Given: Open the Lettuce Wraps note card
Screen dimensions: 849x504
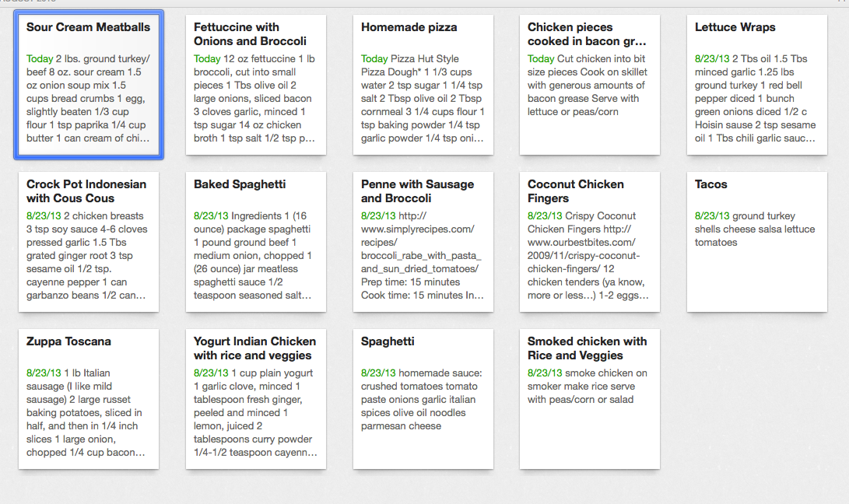Looking at the screenshot, I should [x=757, y=85].
